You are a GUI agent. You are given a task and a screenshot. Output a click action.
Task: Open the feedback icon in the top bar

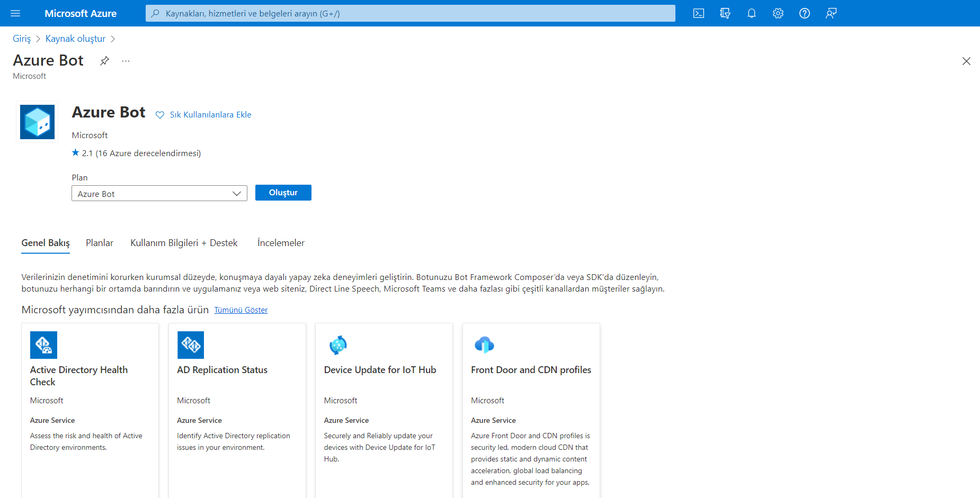click(x=831, y=13)
